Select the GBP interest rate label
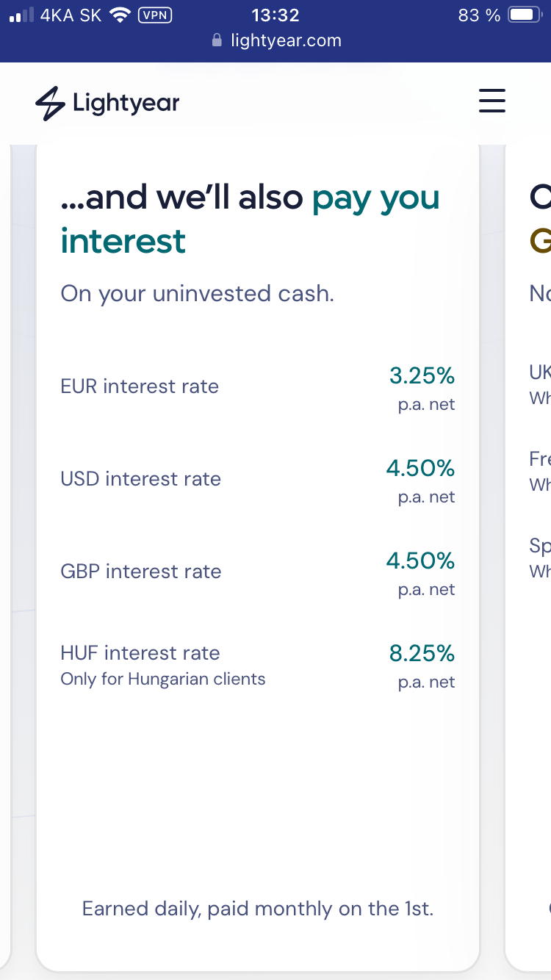551x980 pixels. (x=141, y=572)
